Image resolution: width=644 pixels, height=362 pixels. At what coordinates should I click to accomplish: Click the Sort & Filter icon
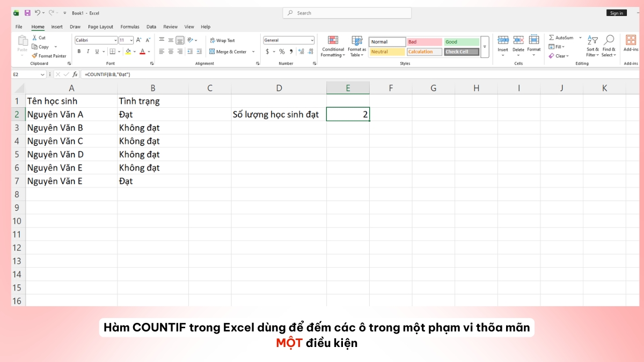tap(592, 40)
